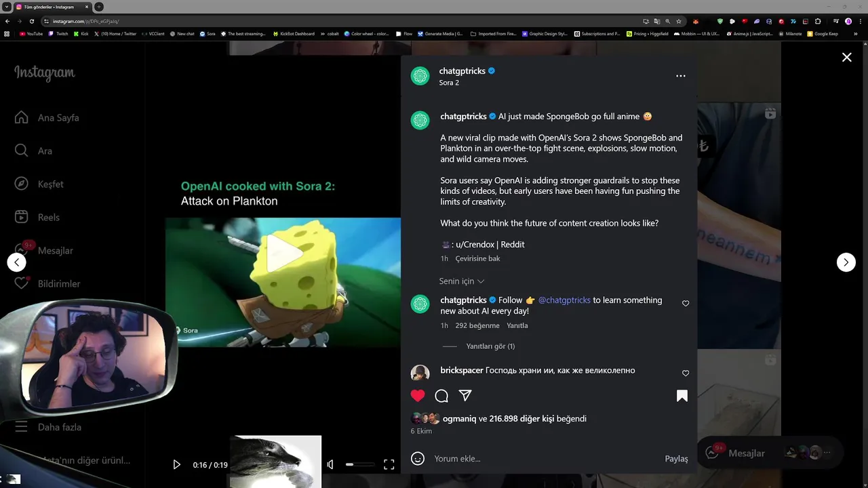Toggle the saved bookmark icon
Image resolution: width=868 pixels, height=488 pixels.
point(682,396)
